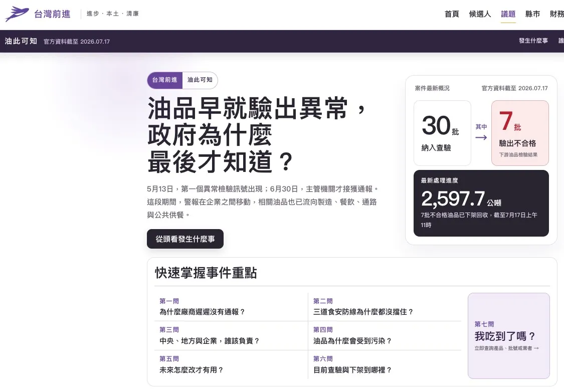Click 7批不合格油品已下架回收 caption text
564x392 pixels.
tap(479, 220)
